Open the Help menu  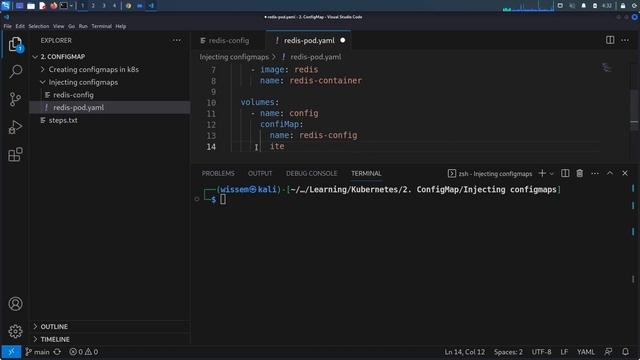tap(120, 26)
